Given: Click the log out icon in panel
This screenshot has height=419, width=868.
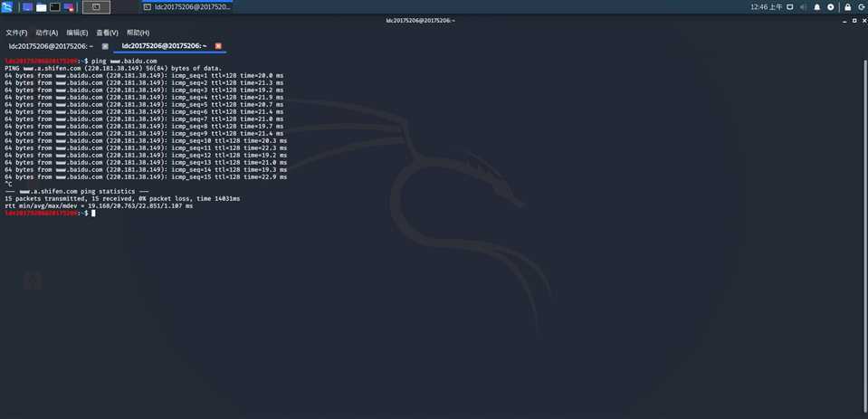Looking at the screenshot, I should [862, 7].
